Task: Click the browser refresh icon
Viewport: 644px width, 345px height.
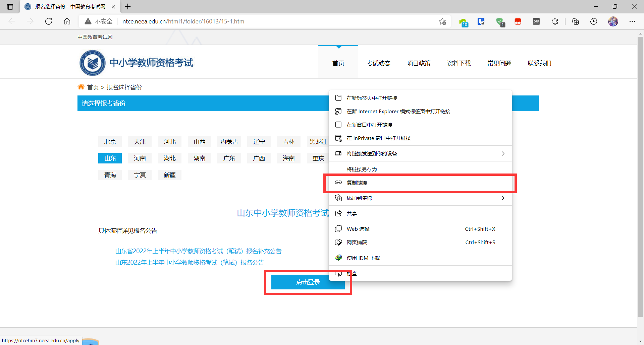Action: click(49, 21)
